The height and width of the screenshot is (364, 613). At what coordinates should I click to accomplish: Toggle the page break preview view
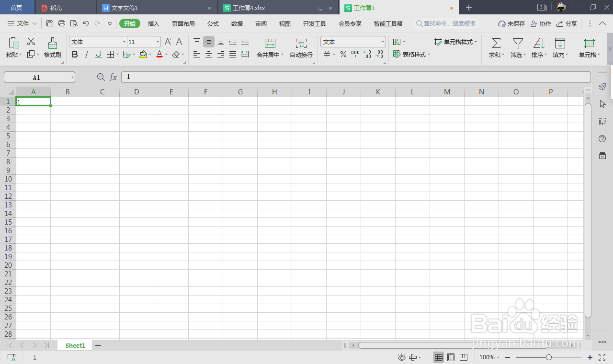463,357
